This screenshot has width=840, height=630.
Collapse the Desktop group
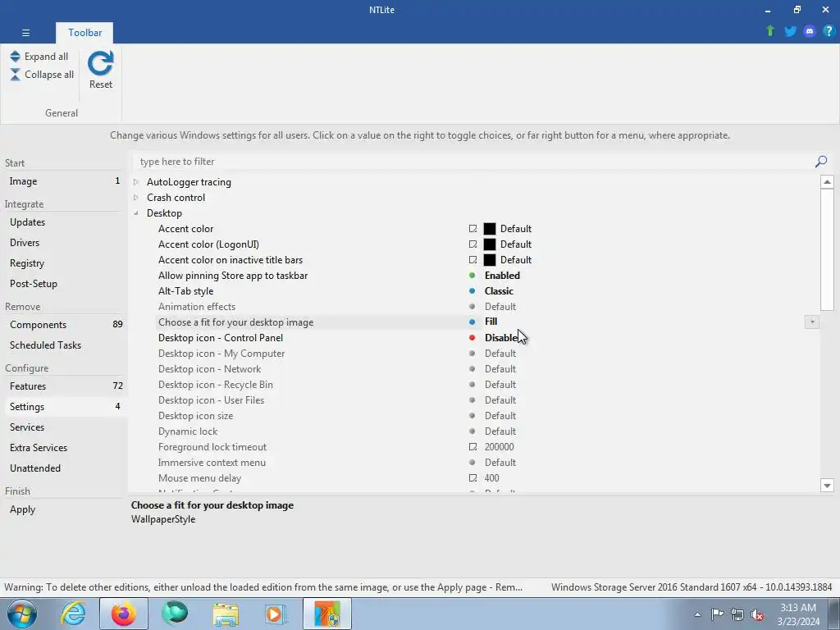(136, 213)
